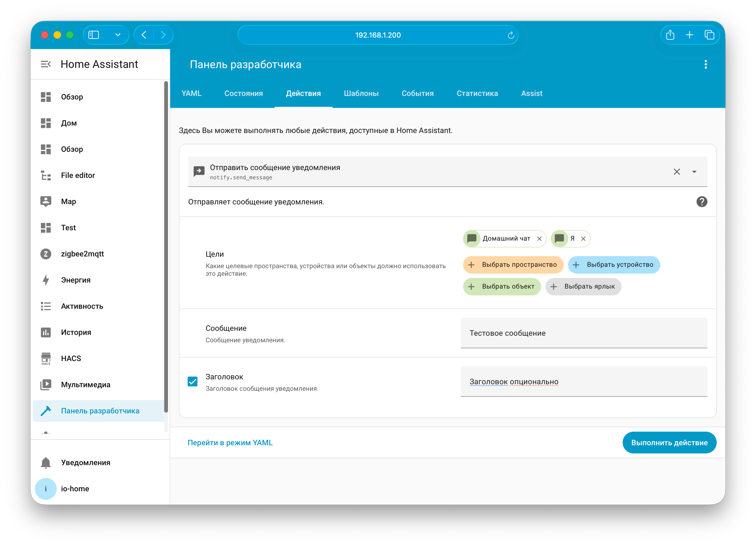This screenshot has width=756, height=545.
Task: Open the Энергия lightning icon
Action: (x=46, y=280)
